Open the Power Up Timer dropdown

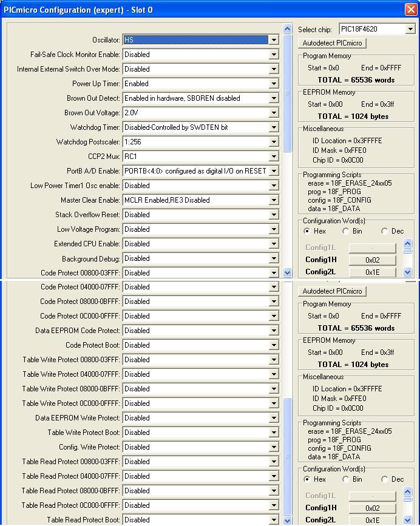[201, 84]
